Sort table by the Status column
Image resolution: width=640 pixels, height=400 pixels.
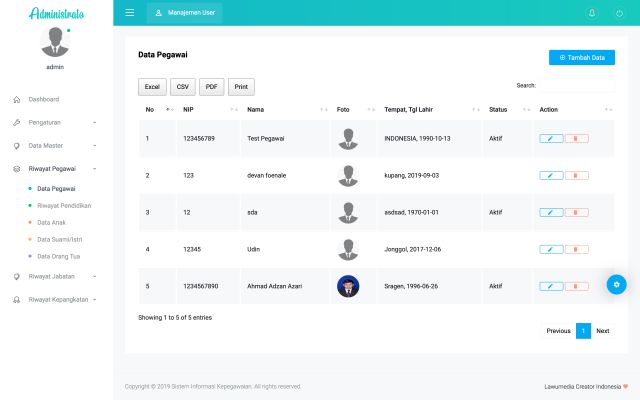coord(498,109)
